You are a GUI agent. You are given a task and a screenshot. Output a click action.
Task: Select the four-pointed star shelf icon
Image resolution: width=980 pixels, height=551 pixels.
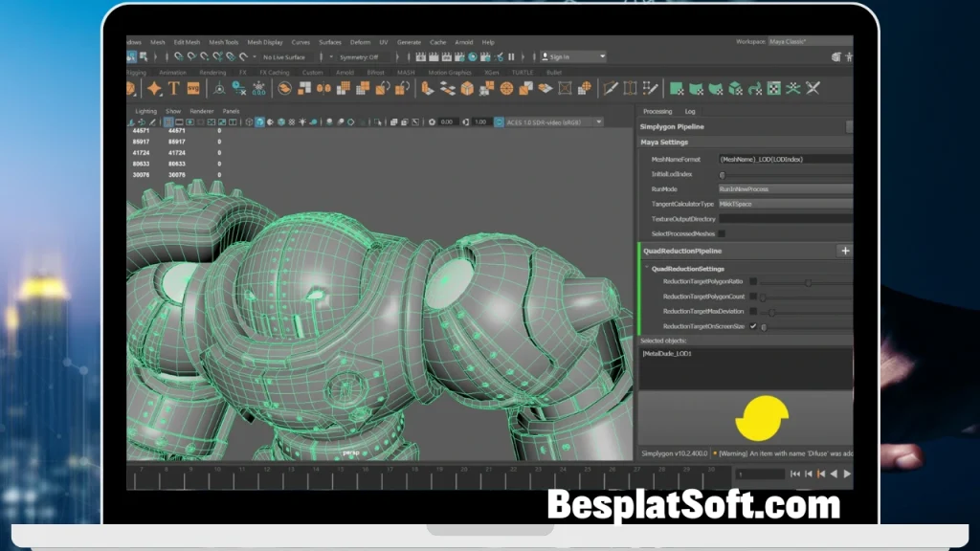click(155, 89)
